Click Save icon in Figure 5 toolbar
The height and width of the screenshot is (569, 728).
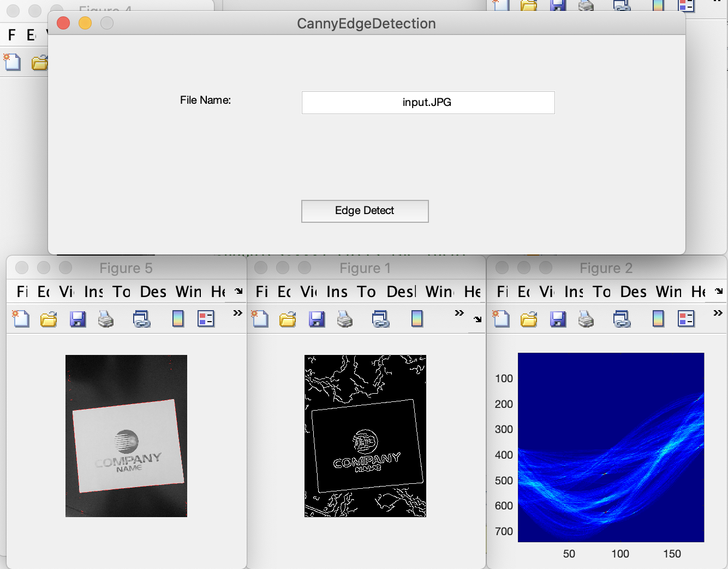click(78, 318)
